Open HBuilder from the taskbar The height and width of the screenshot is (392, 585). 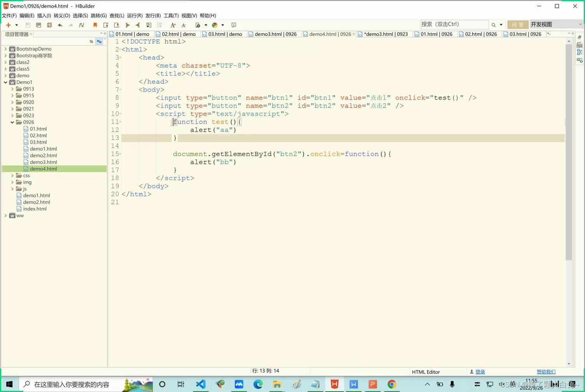click(334, 384)
